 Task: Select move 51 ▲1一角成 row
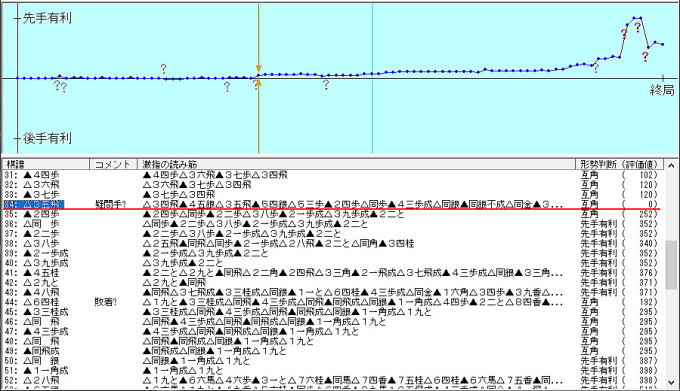pos(332,371)
